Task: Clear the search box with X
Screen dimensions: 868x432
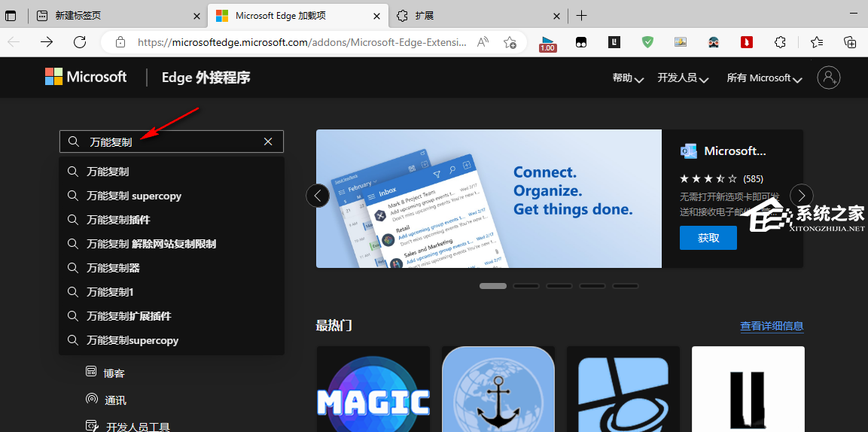Action: pos(268,141)
